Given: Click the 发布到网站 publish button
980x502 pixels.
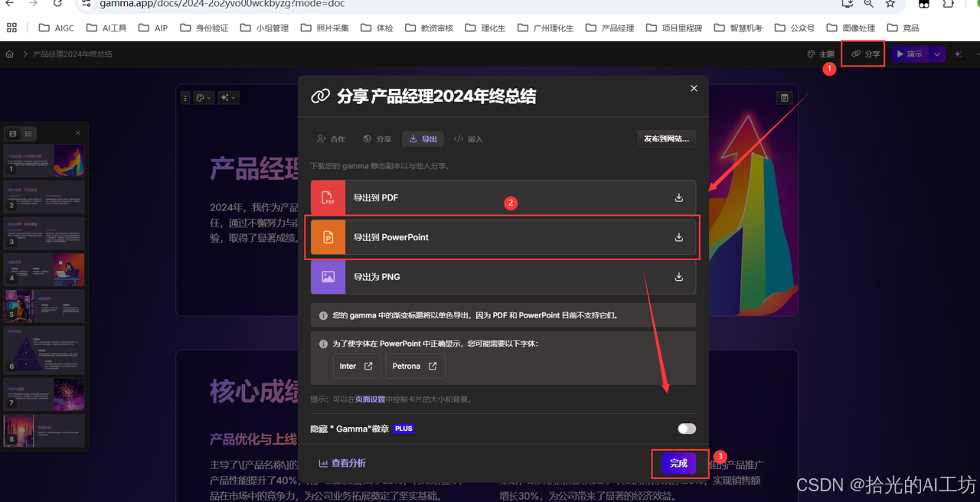Looking at the screenshot, I should click(x=666, y=139).
